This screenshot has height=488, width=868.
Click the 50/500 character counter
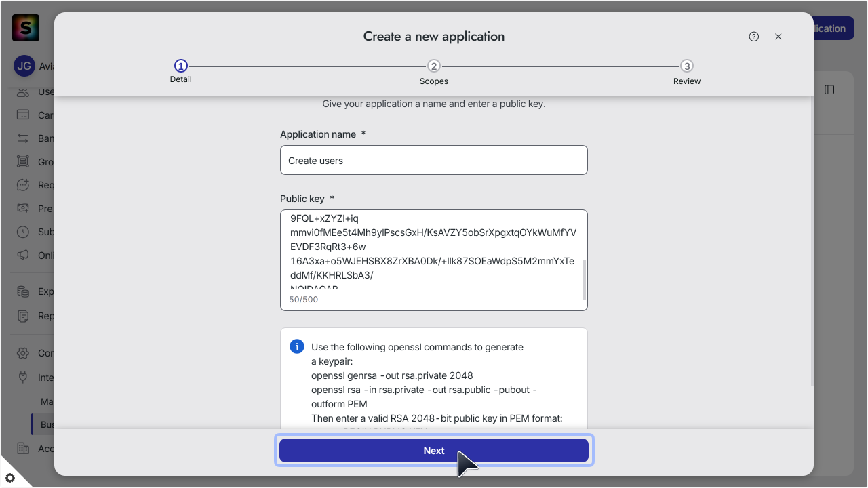pyautogui.click(x=303, y=299)
